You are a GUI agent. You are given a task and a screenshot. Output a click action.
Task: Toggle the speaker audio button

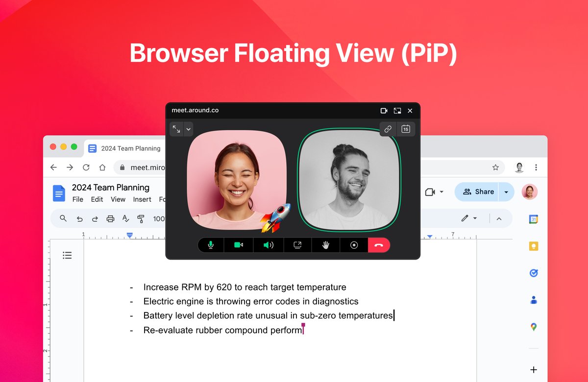[x=268, y=245]
